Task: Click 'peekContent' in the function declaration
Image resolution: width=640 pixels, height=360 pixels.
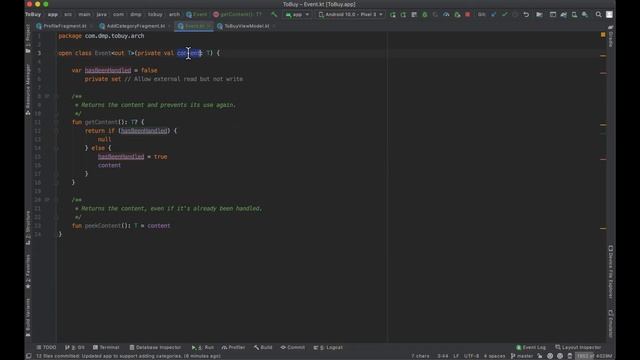Action: tap(103, 226)
